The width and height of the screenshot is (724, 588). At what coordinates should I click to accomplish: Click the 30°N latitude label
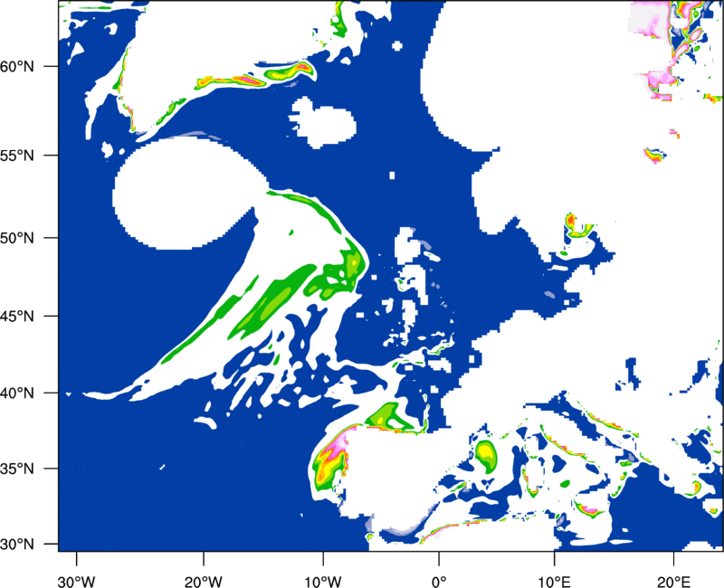[x=17, y=545]
